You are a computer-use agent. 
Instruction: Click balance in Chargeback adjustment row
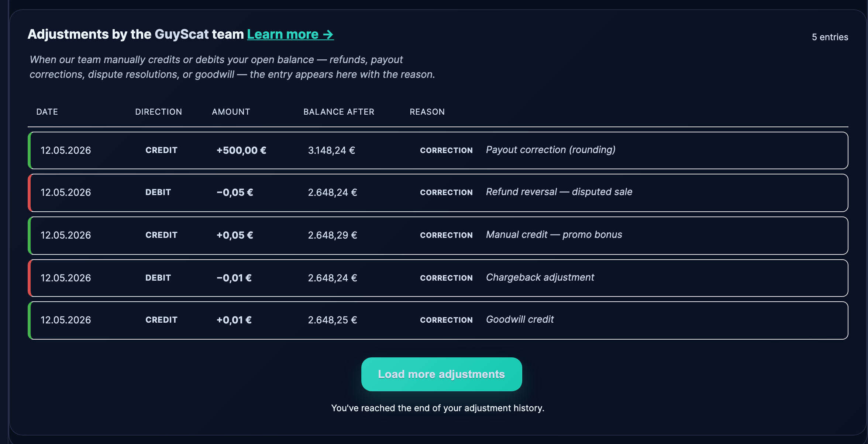[x=333, y=278]
